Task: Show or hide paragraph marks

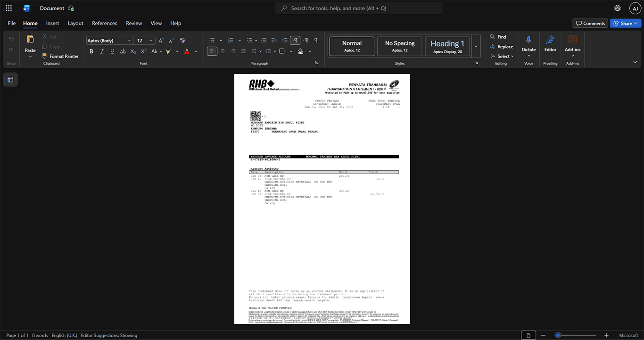Action: click(316, 41)
